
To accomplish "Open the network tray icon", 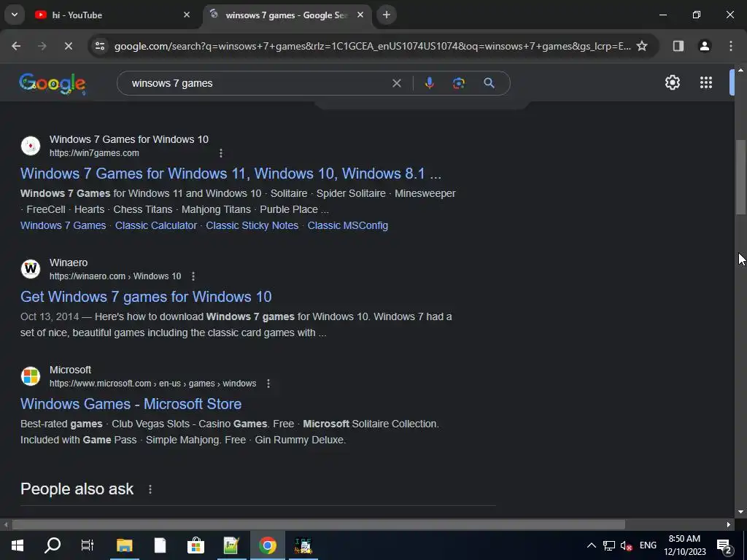I will pos(609,545).
